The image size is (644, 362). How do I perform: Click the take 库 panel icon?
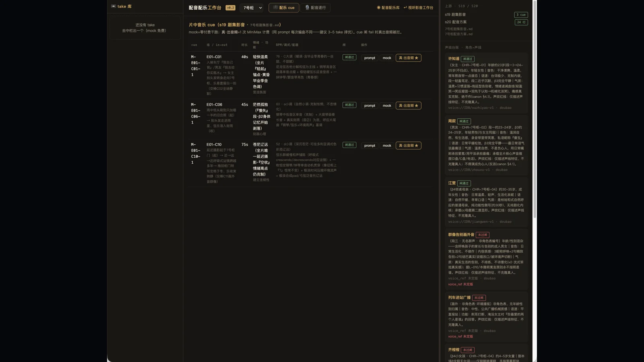pyautogui.click(x=114, y=6)
